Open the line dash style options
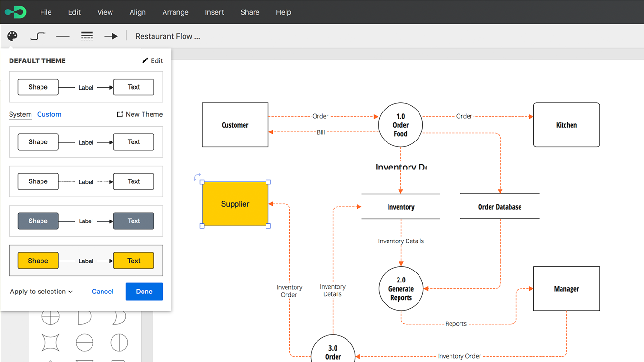Image resolution: width=644 pixels, height=362 pixels. [87, 36]
